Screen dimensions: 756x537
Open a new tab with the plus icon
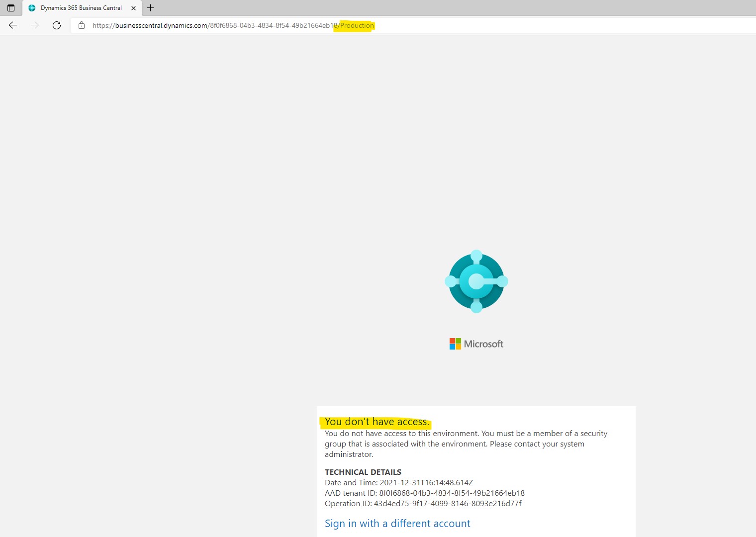151,8
